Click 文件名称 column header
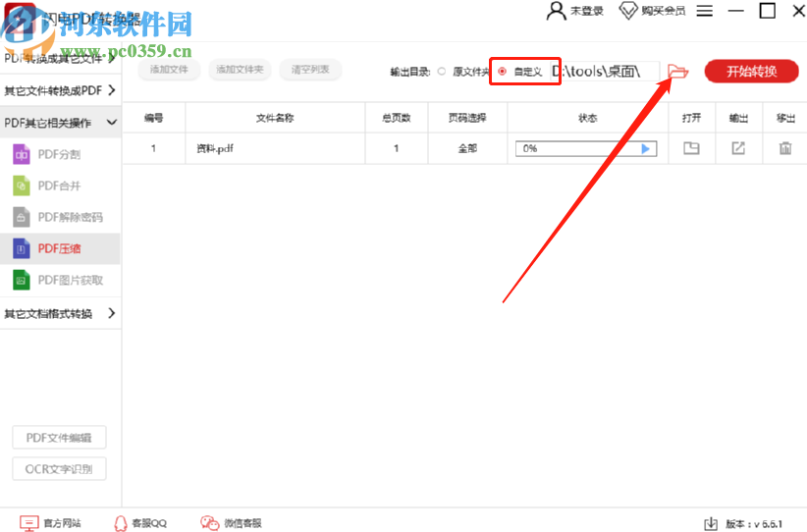This screenshot has width=807, height=532. click(275, 118)
